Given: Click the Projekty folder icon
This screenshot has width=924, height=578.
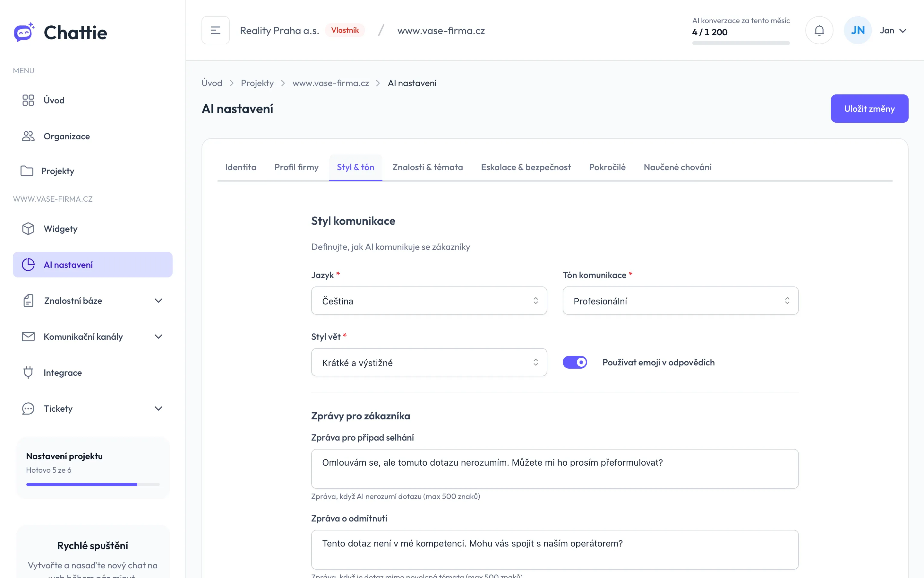Looking at the screenshot, I should pos(27,171).
